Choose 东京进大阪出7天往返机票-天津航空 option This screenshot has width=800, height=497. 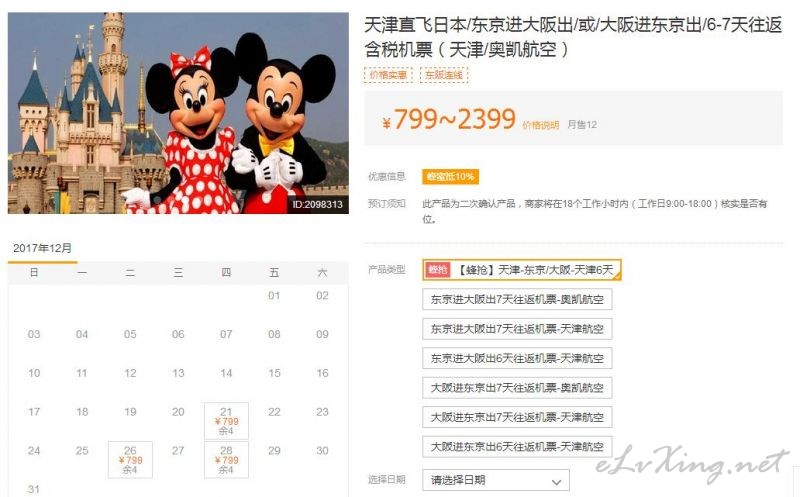tap(517, 329)
